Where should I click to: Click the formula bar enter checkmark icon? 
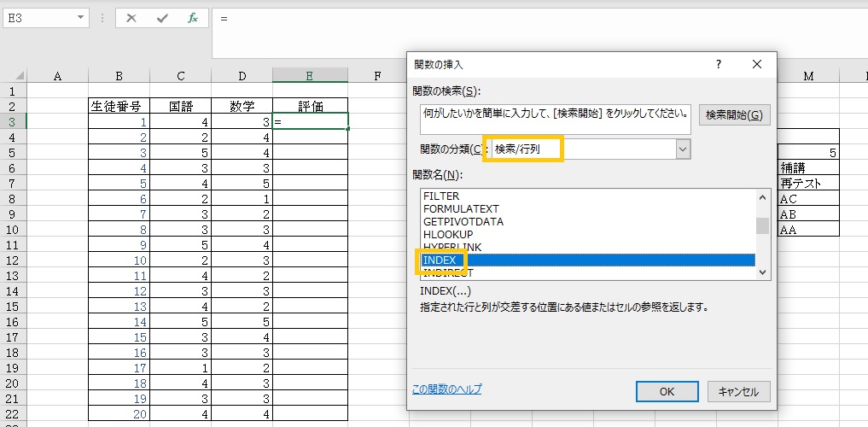point(162,18)
